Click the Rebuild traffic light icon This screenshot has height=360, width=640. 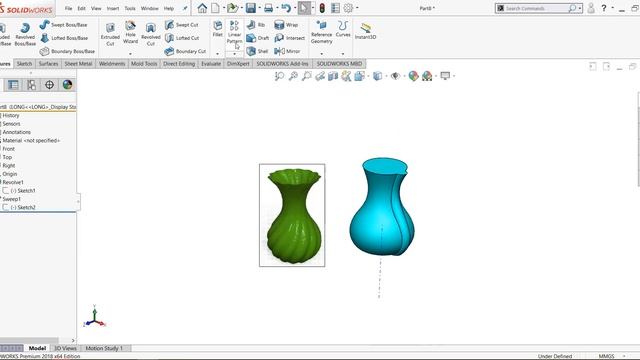tap(322, 8)
